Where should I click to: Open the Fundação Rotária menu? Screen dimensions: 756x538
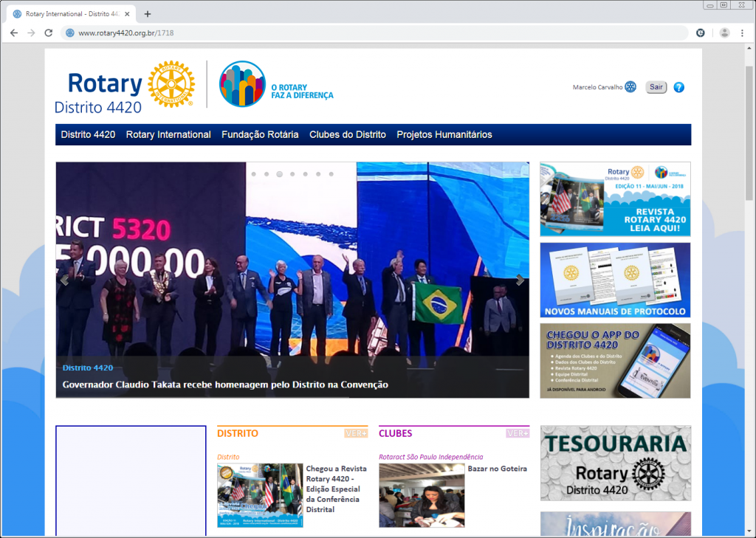tap(260, 134)
